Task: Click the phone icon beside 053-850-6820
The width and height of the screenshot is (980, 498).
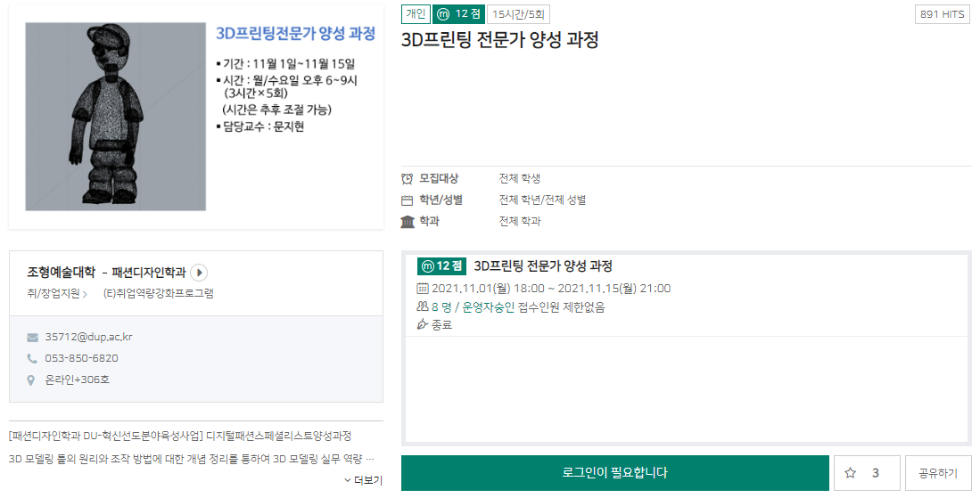Action: coord(33,359)
